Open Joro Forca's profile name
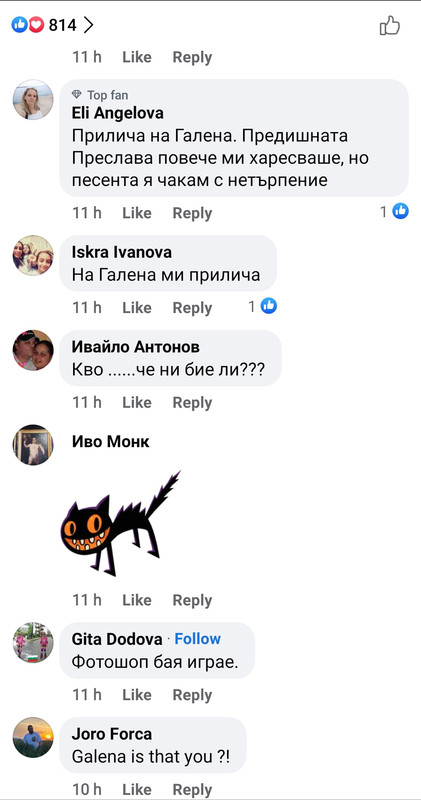 (x=112, y=734)
